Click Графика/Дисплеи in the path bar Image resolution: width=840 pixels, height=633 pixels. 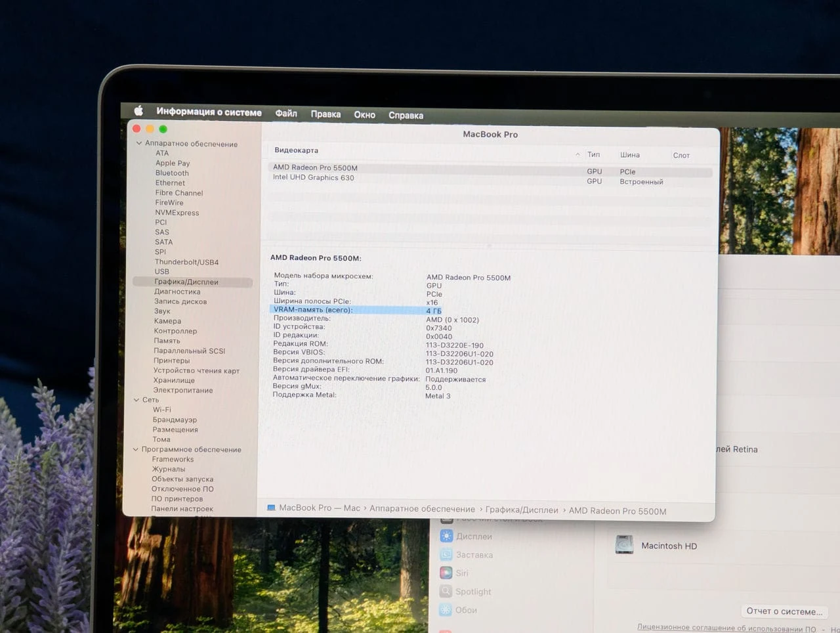pos(522,510)
